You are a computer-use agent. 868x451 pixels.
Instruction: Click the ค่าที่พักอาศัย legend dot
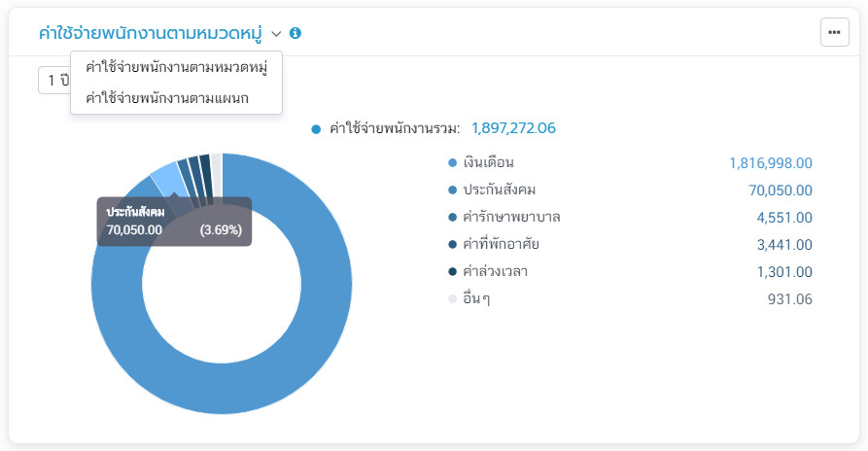point(453,244)
